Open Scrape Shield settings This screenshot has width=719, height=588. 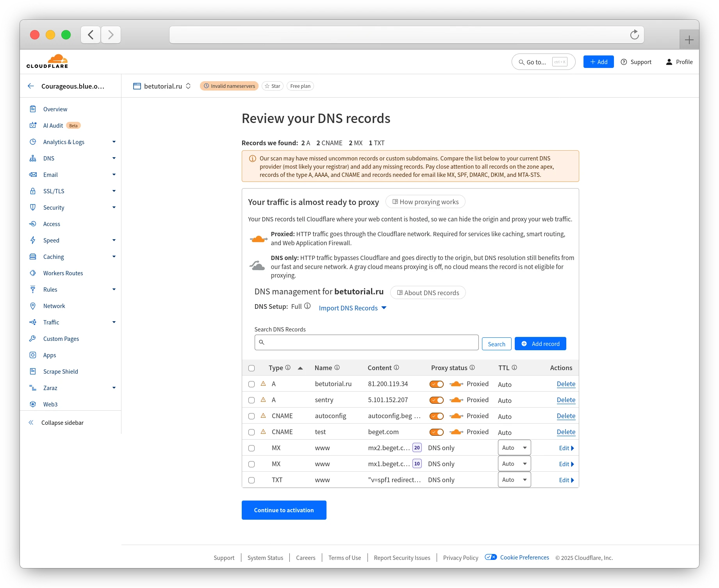[60, 371]
